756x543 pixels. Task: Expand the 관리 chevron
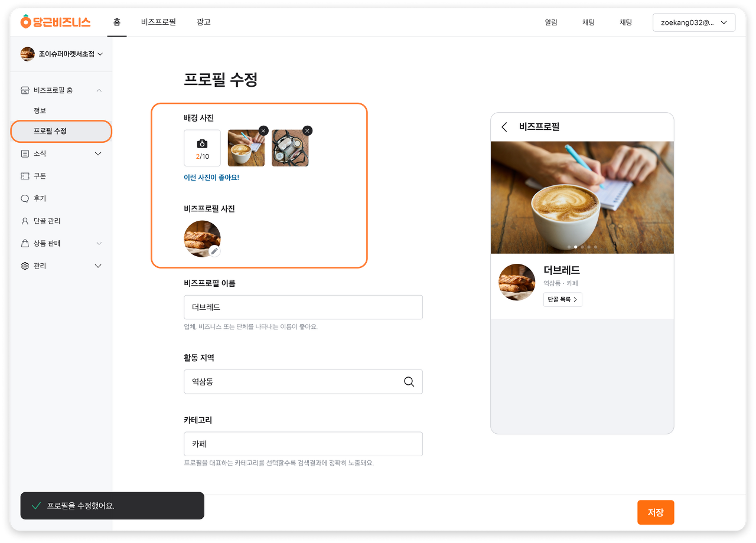(x=99, y=266)
